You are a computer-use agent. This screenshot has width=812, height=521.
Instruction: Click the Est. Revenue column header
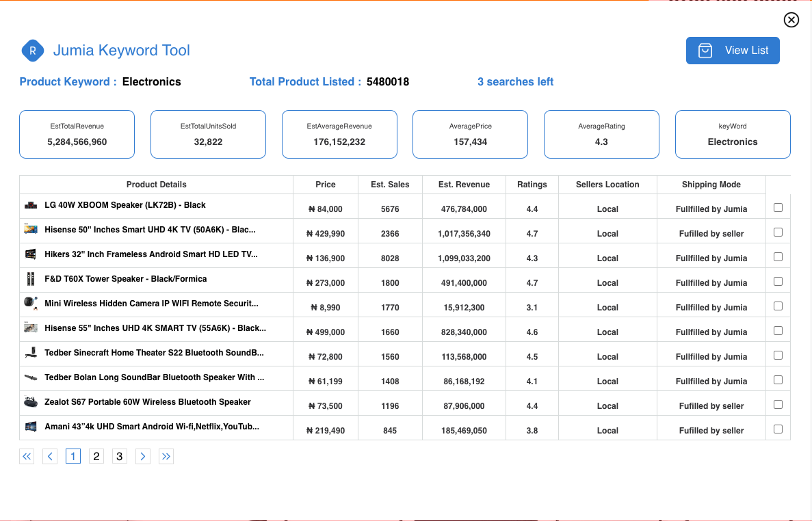point(464,185)
